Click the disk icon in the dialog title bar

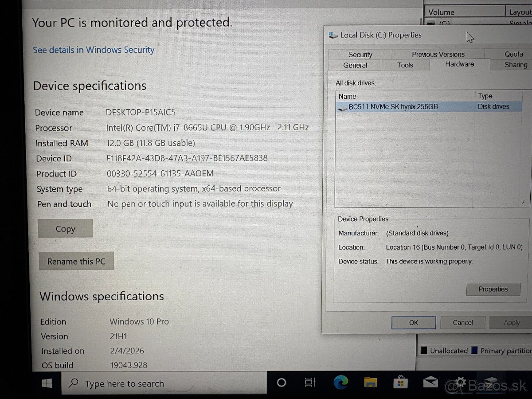click(x=332, y=35)
